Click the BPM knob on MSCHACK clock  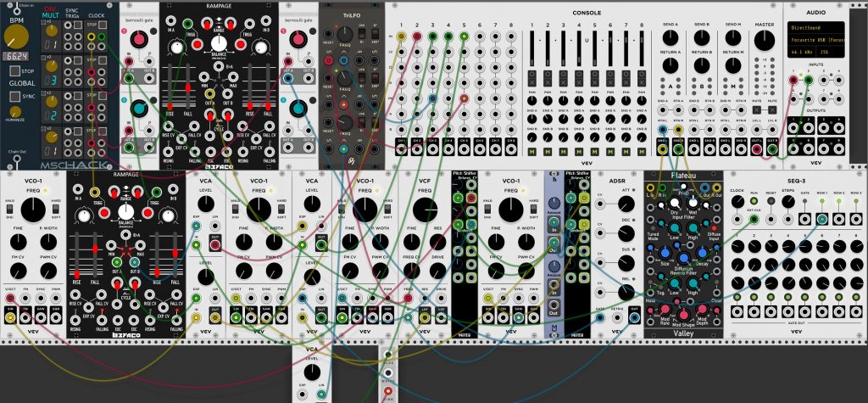click(x=17, y=37)
